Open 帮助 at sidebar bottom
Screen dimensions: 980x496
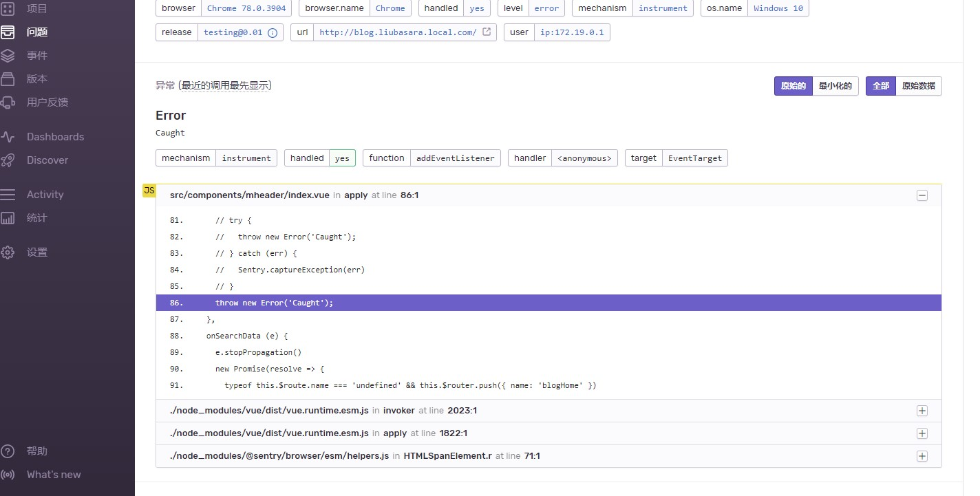pos(37,451)
